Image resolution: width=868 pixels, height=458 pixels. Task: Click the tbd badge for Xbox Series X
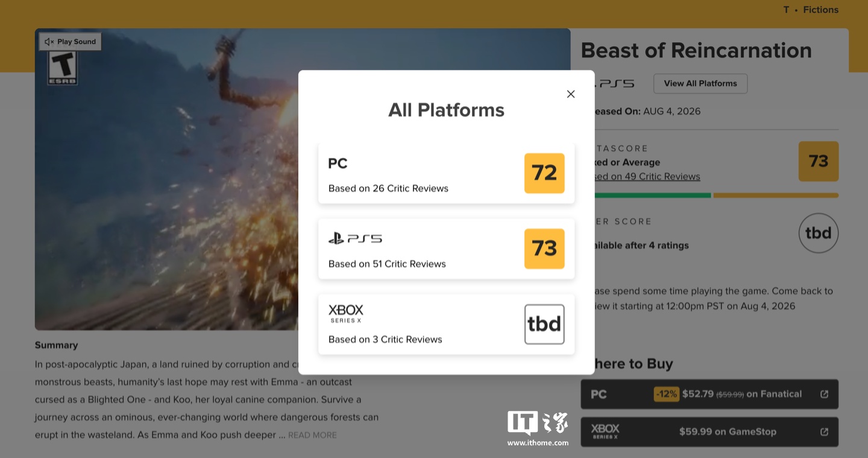coord(544,324)
